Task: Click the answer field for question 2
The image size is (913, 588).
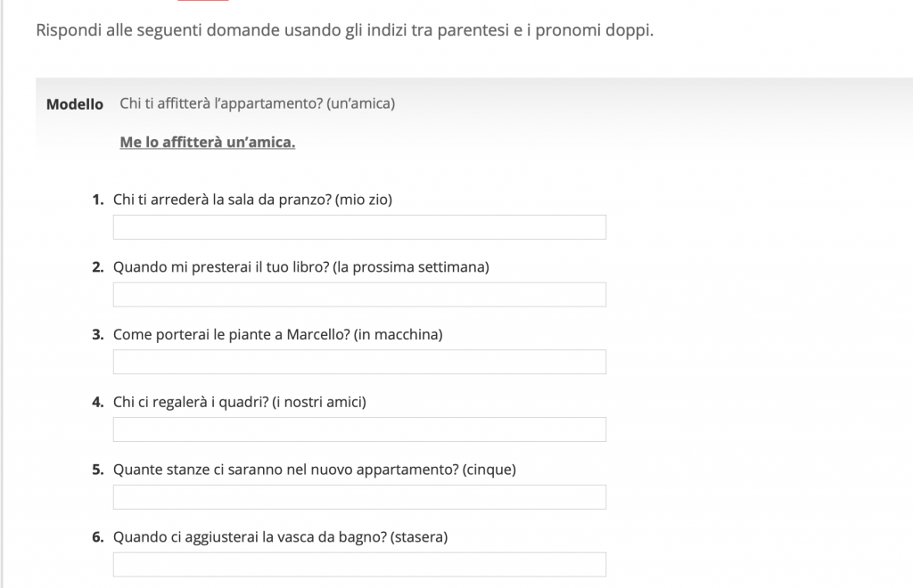Action: 359,294
